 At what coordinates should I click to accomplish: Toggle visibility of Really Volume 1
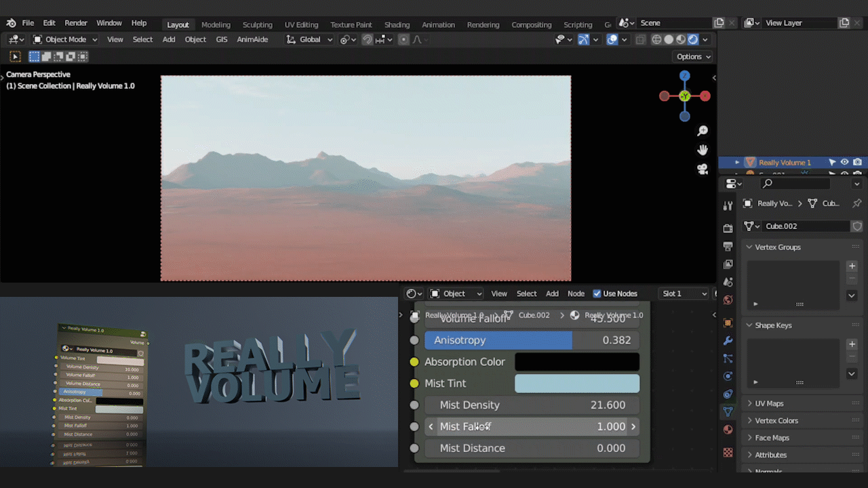[x=844, y=162]
